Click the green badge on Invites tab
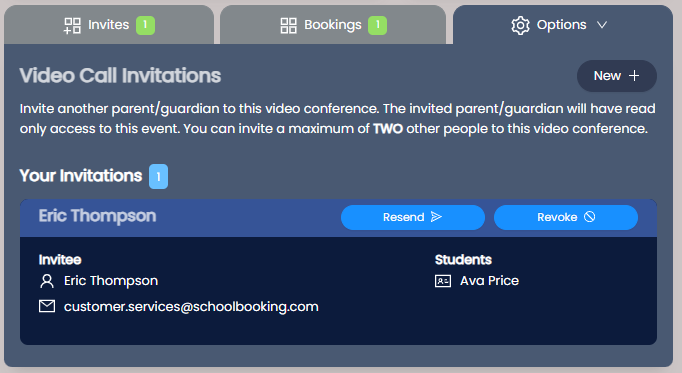Screen dimensions: 682x373 [x=145, y=25]
